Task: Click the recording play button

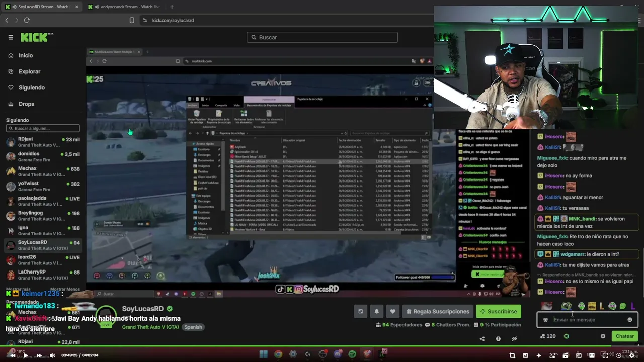Action: point(26,355)
